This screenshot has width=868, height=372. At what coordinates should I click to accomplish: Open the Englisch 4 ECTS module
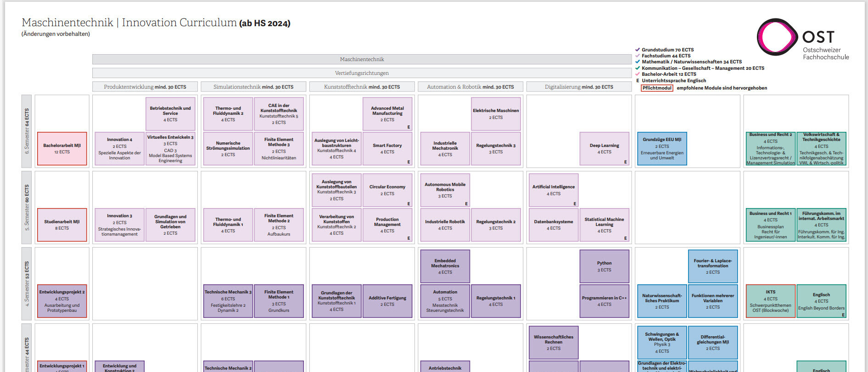(x=821, y=301)
